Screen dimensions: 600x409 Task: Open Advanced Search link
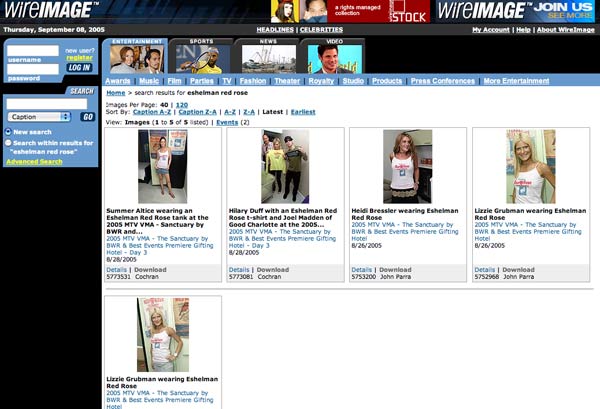click(34, 161)
